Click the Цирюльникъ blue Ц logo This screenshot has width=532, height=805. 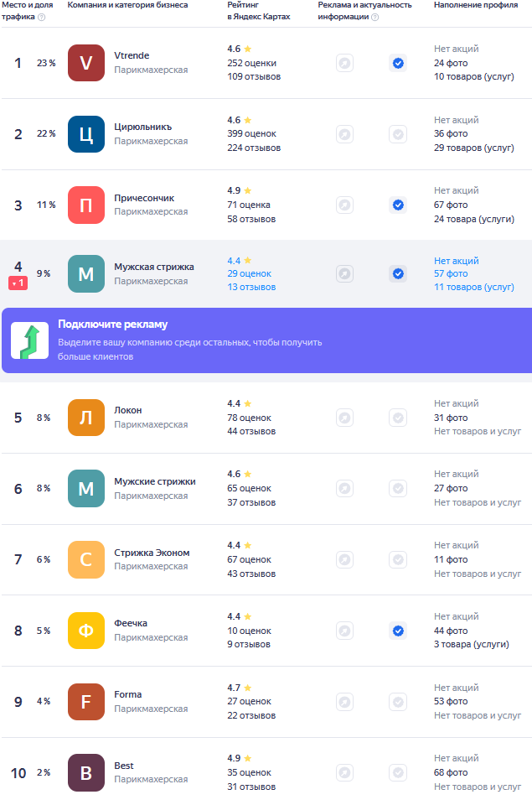click(x=86, y=134)
